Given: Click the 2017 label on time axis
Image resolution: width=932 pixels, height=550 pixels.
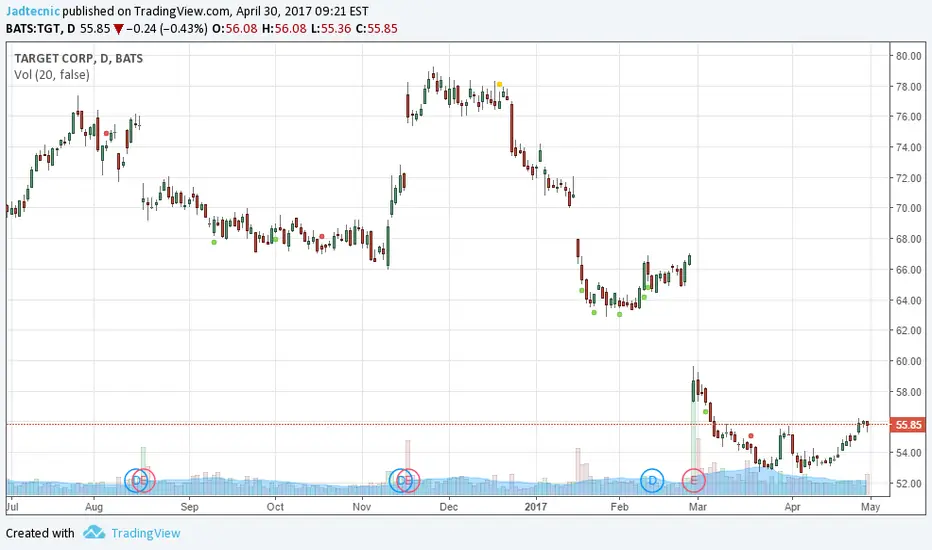Looking at the screenshot, I should coord(536,507).
